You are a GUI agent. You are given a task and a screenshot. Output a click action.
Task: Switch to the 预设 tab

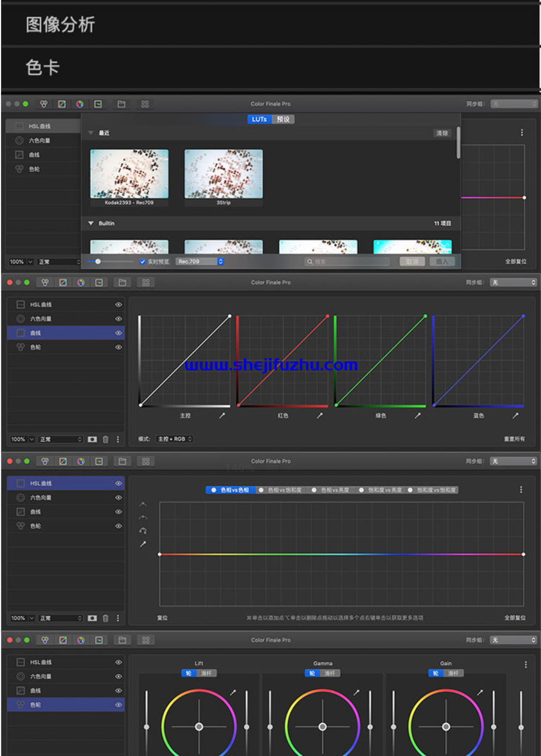(283, 119)
